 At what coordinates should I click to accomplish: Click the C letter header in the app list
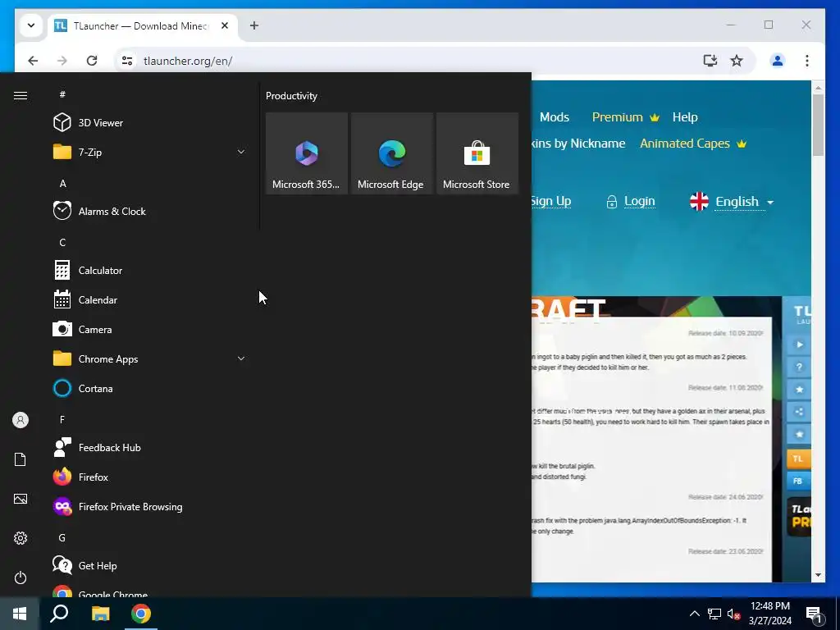click(62, 243)
